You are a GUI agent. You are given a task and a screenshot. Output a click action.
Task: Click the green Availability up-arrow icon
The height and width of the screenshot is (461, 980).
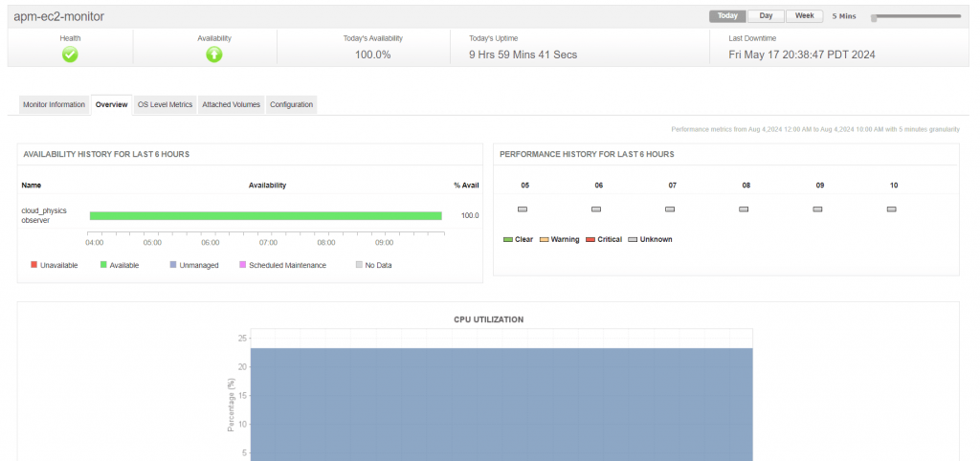point(214,55)
